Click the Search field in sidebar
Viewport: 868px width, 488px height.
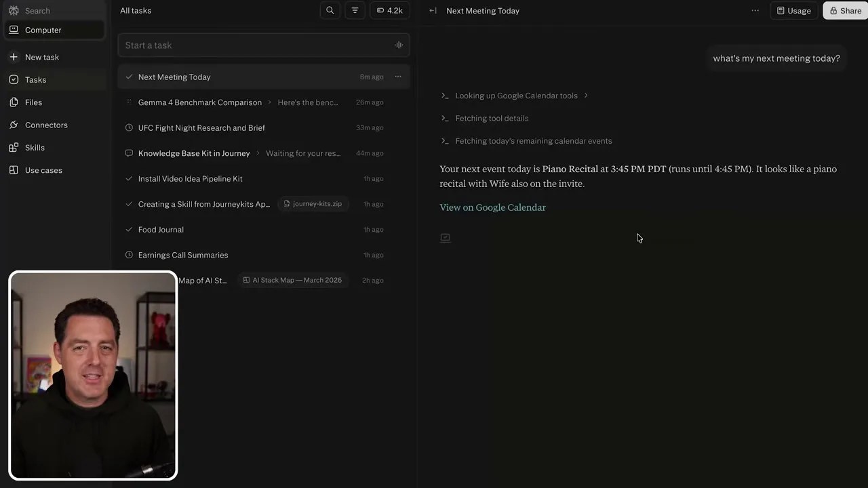coord(53,11)
